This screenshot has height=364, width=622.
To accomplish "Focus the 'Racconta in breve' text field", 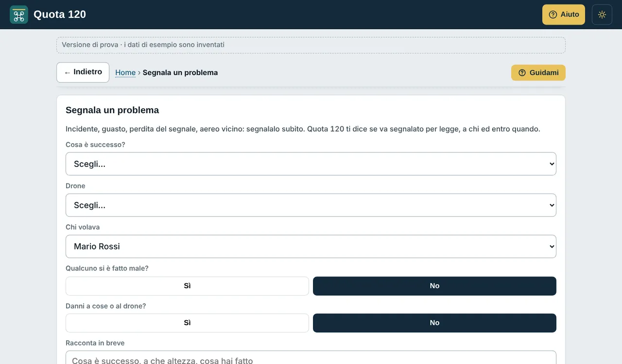I will (x=311, y=358).
